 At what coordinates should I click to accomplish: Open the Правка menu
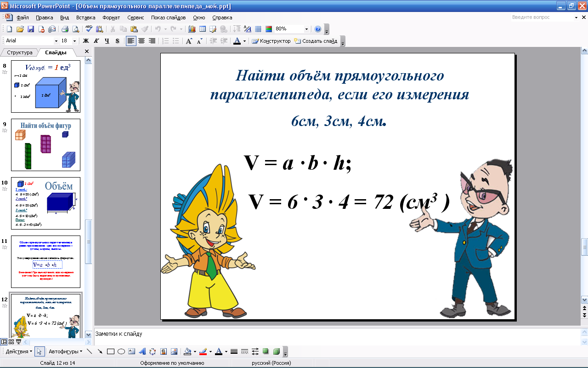click(45, 17)
